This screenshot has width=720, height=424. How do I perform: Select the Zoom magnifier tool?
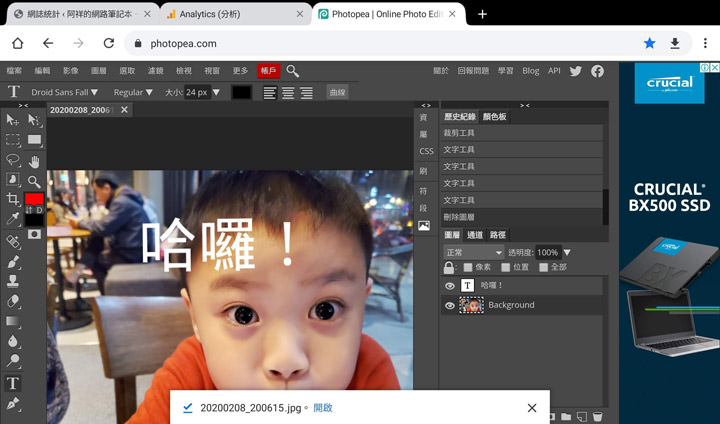pos(34,181)
